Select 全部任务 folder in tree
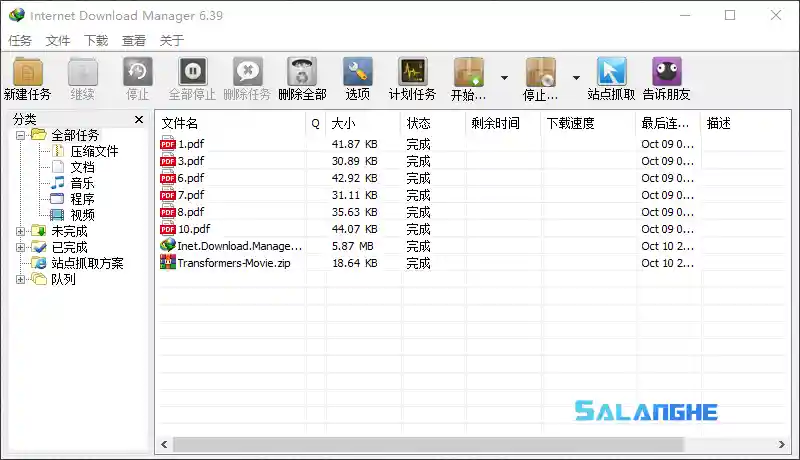Viewport: 800px width, 460px height. click(x=75, y=136)
